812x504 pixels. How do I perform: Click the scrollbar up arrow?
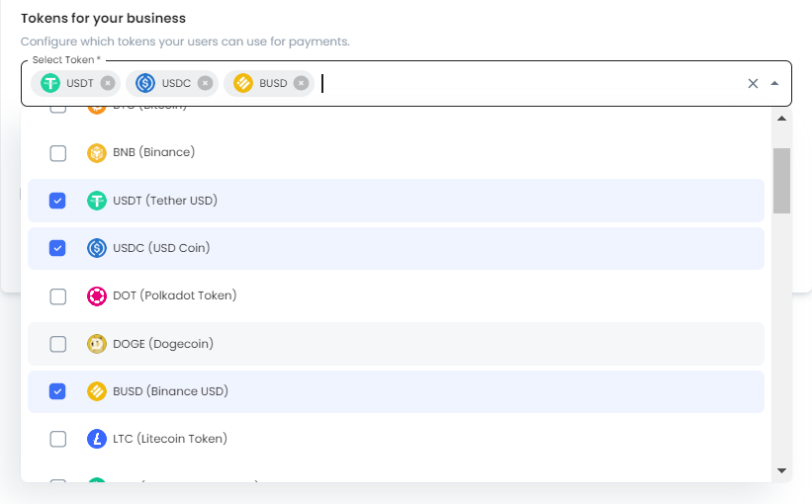click(x=782, y=119)
